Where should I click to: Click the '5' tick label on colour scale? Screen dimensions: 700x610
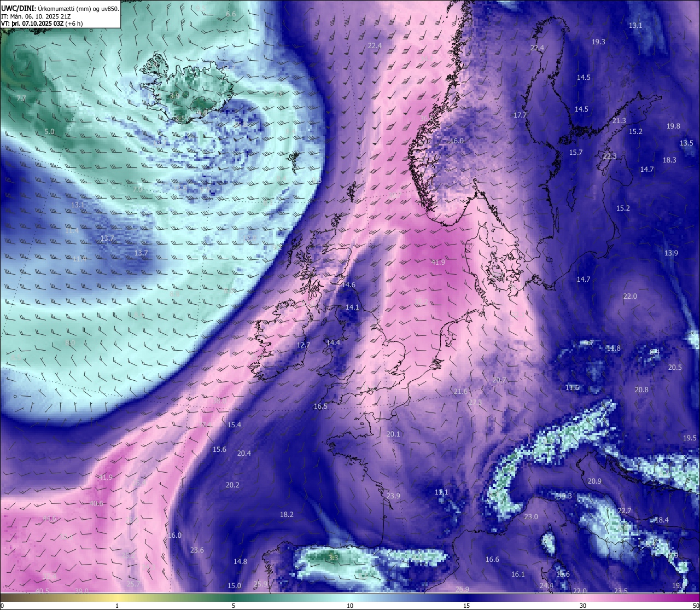[x=234, y=606]
